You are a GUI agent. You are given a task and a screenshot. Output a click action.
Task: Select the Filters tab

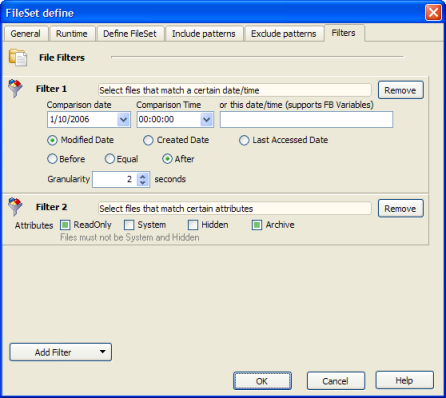click(x=344, y=33)
